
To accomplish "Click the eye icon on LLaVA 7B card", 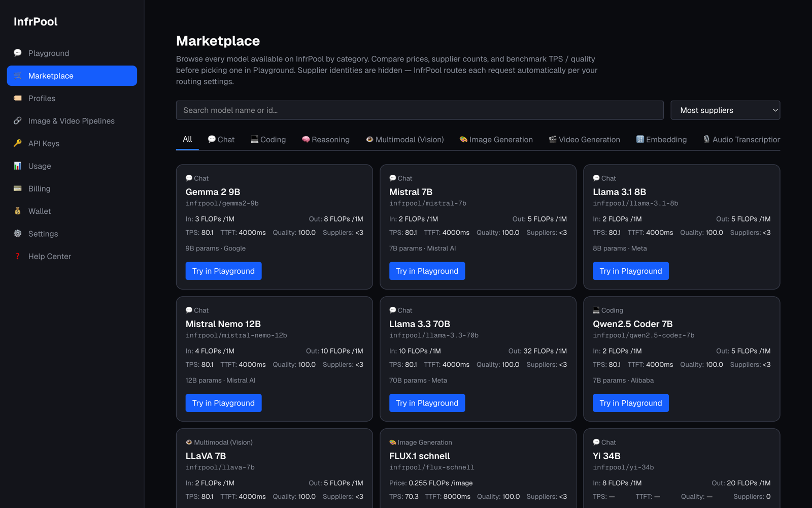I will pyautogui.click(x=189, y=442).
